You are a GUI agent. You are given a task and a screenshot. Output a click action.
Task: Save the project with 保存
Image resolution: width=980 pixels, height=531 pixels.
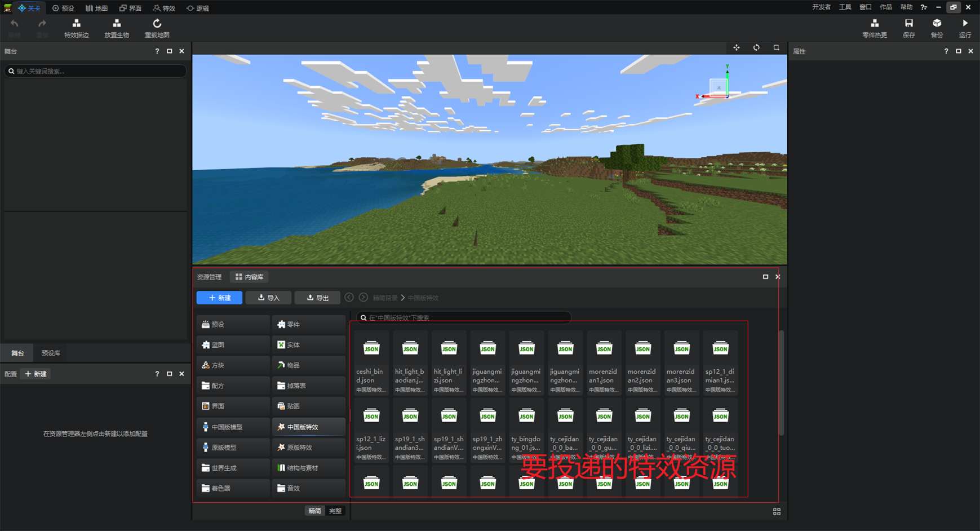(x=909, y=28)
